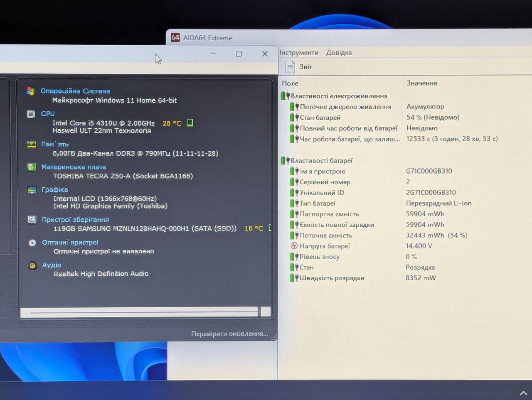Show hidden tray icons chevron
Image resolution: width=532 pixels, height=400 pixels.
pyautogui.click(x=523, y=393)
